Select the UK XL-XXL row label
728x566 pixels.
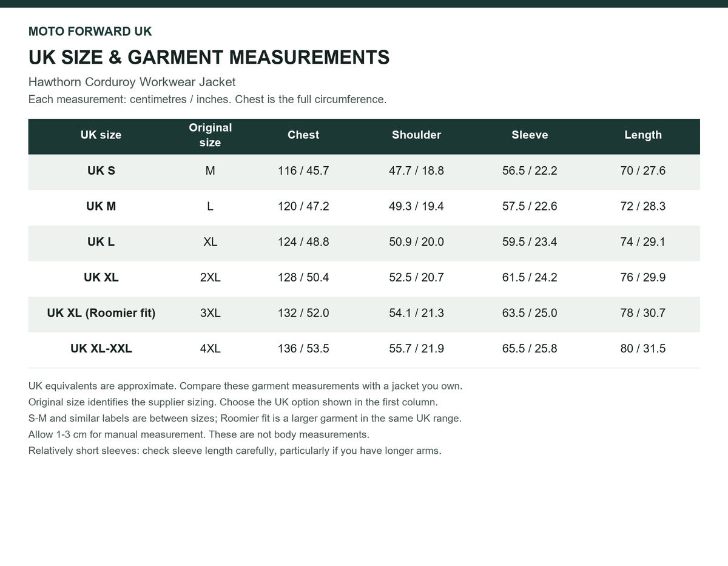(101, 348)
